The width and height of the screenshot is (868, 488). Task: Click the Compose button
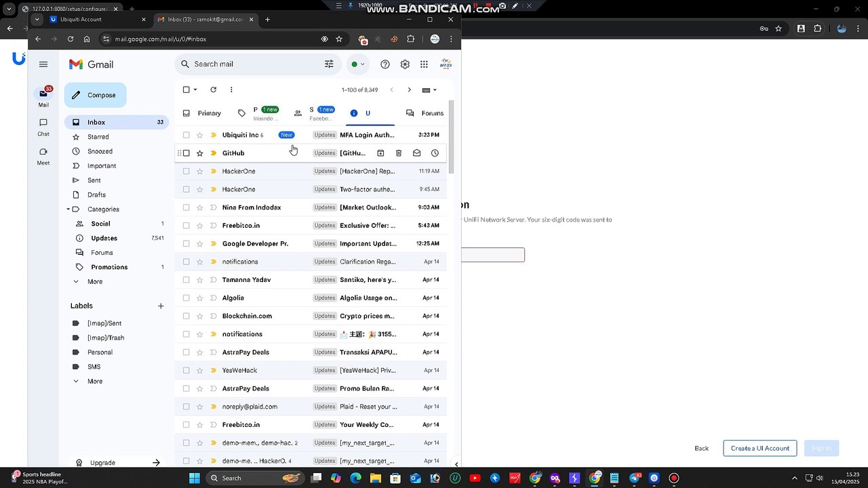pyautogui.click(x=95, y=95)
